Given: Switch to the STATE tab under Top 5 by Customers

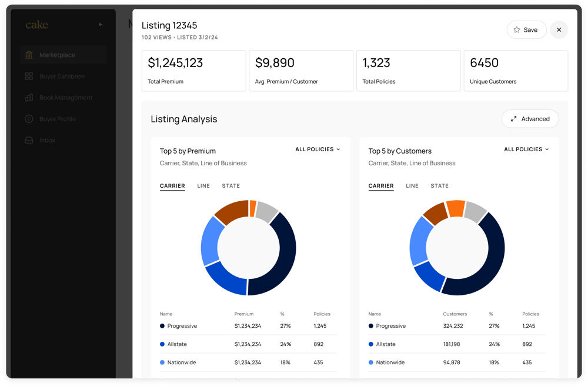Looking at the screenshot, I should pyautogui.click(x=439, y=185).
